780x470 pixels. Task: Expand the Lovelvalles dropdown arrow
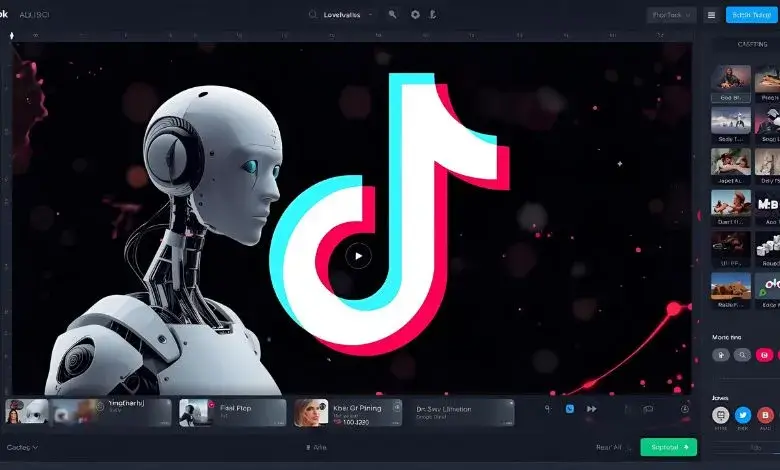pyautogui.click(x=371, y=15)
